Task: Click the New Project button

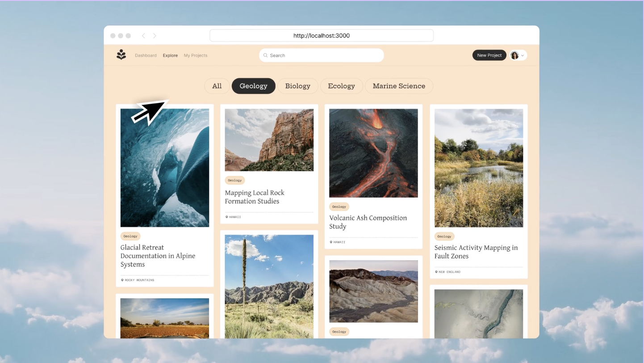Action: tap(489, 55)
